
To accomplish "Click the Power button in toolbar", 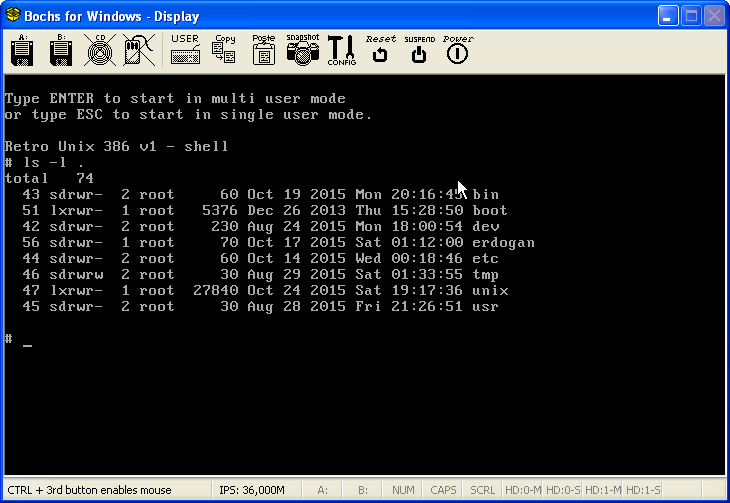I will pyautogui.click(x=457, y=50).
